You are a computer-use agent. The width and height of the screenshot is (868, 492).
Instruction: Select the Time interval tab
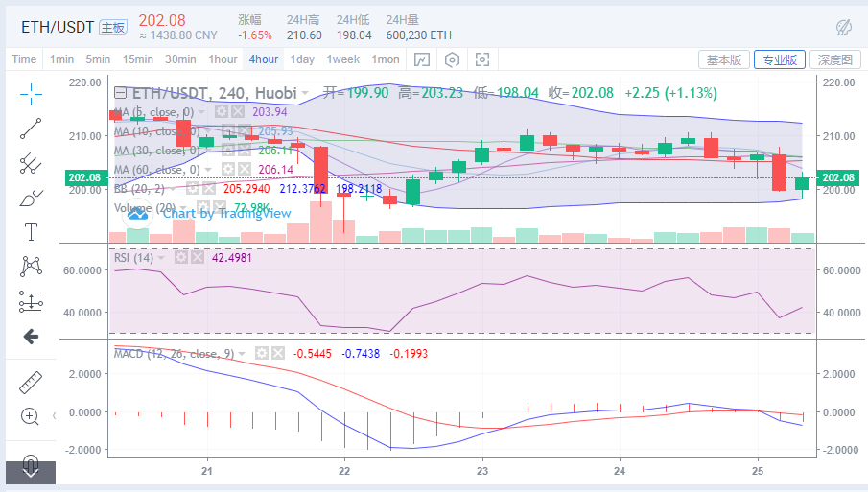pyautogui.click(x=24, y=59)
